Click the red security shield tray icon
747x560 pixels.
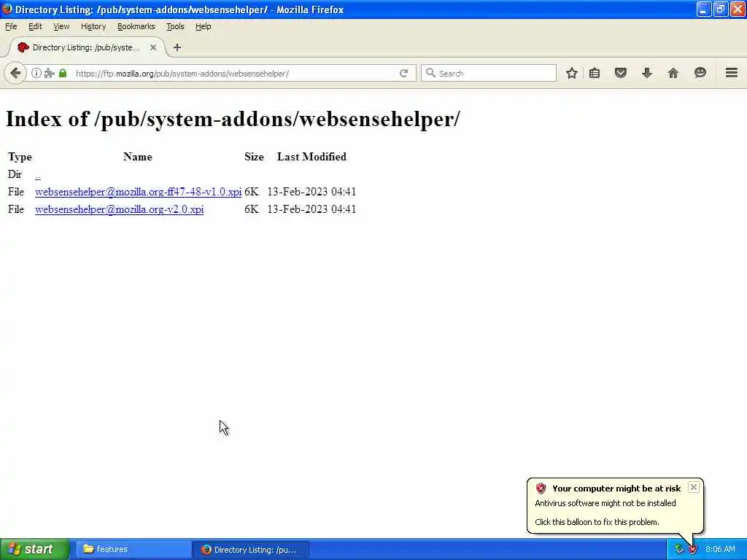tap(692, 550)
